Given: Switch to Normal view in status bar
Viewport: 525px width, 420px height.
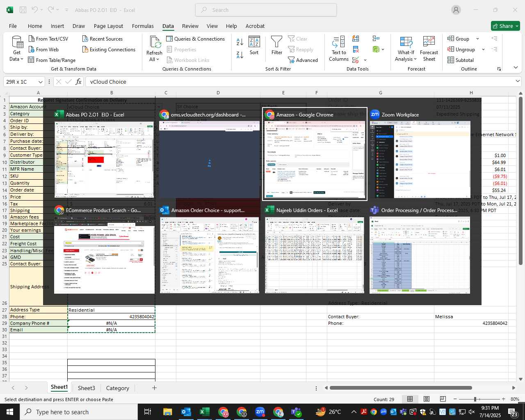Looking at the screenshot, I should click(x=410, y=399).
